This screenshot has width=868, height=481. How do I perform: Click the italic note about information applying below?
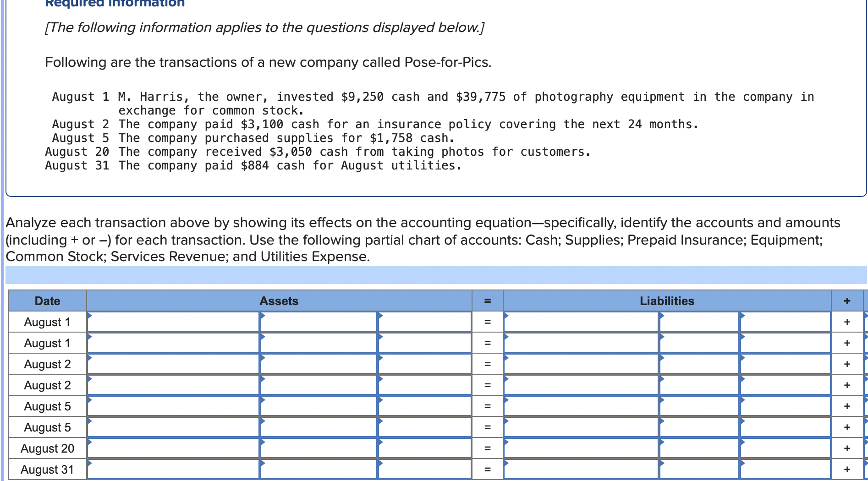click(x=264, y=27)
